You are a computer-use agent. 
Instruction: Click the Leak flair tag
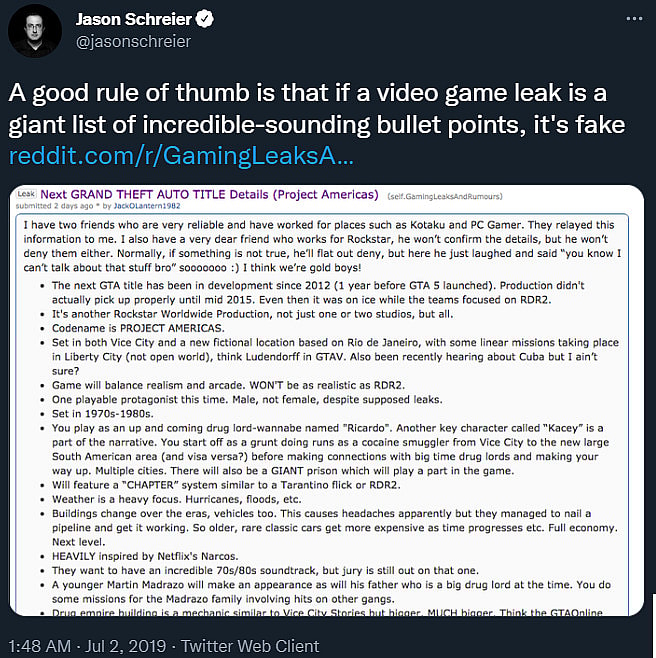(x=27, y=194)
